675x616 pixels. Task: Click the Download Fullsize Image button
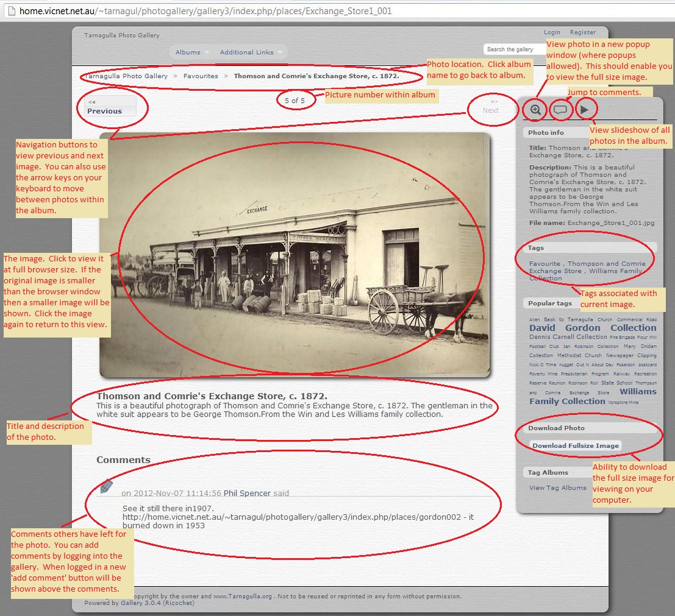click(x=576, y=445)
